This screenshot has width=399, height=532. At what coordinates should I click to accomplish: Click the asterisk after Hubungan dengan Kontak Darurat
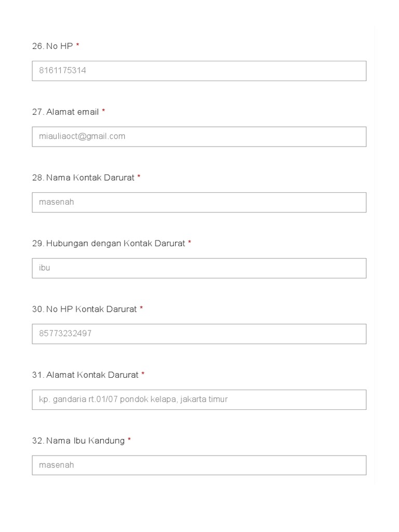(190, 243)
